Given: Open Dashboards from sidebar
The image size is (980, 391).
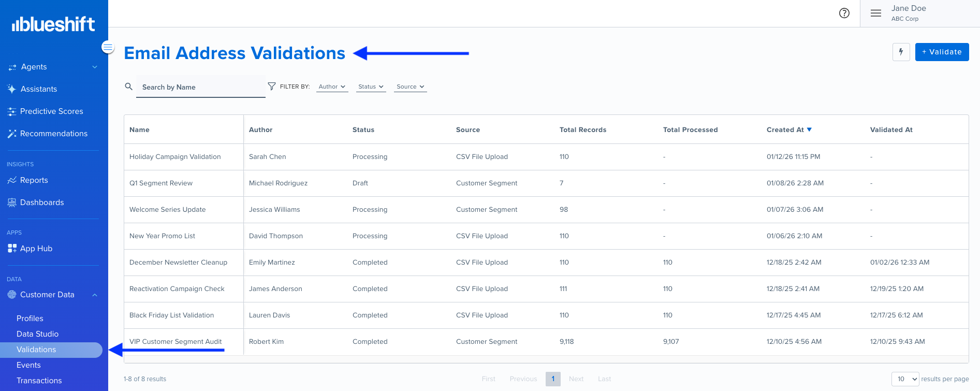Looking at the screenshot, I should pyautogui.click(x=42, y=202).
